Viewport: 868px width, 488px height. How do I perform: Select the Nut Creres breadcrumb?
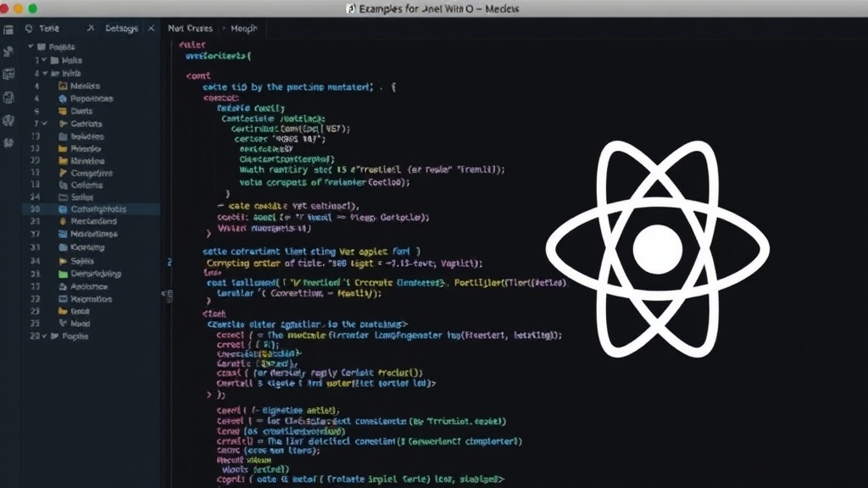(190, 28)
